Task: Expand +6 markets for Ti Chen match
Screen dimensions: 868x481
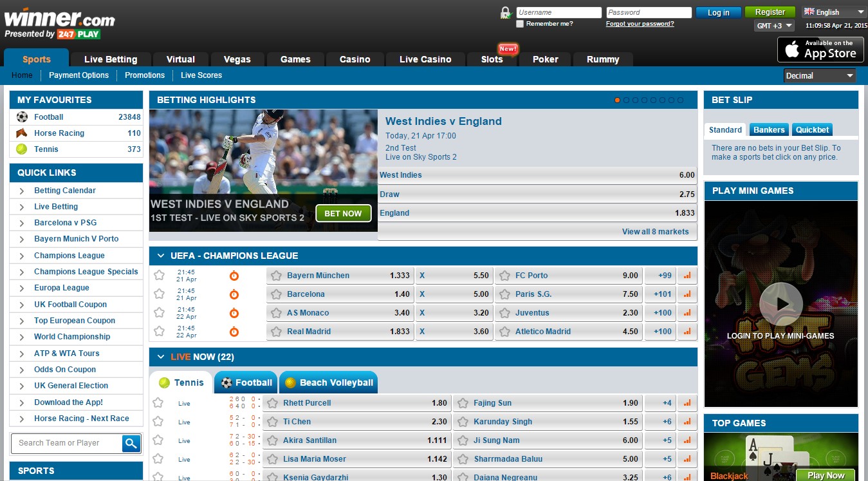Action: 661,422
